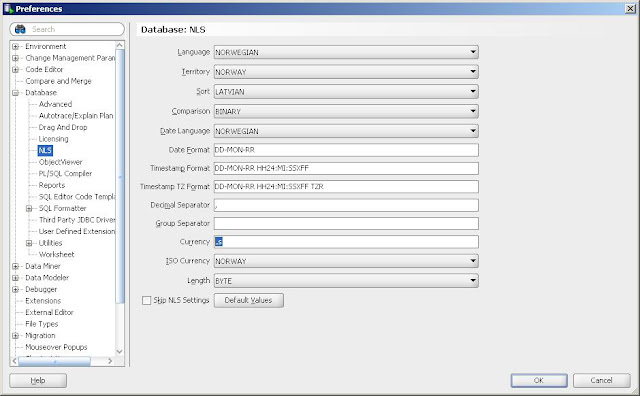This screenshot has width=640, height=396.
Task: Click tree scrollbar down arrow
Action: coord(120,352)
